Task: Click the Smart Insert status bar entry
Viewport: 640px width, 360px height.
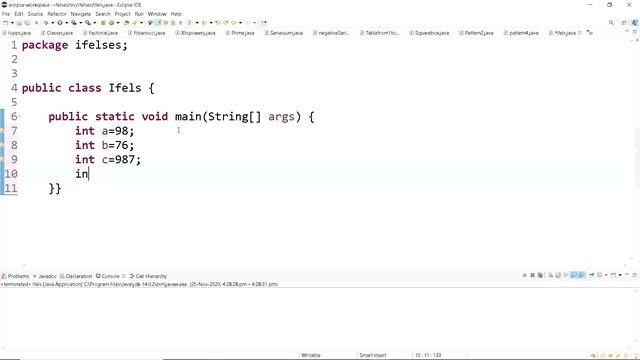Action: (373, 355)
